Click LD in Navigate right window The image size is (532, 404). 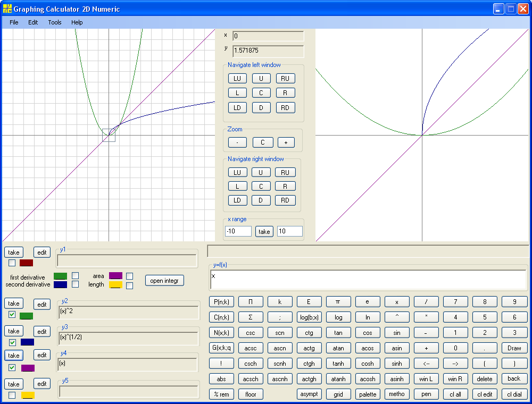[x=237, y=200]
